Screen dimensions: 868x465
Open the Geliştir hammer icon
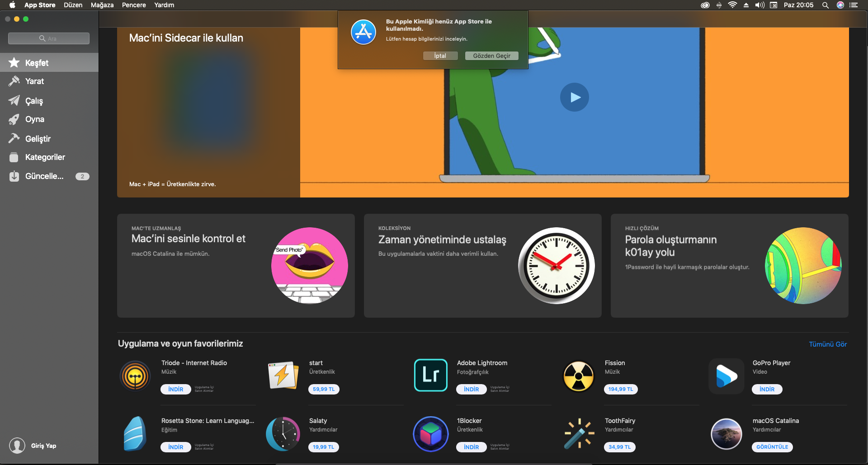[x=14, y=138]
